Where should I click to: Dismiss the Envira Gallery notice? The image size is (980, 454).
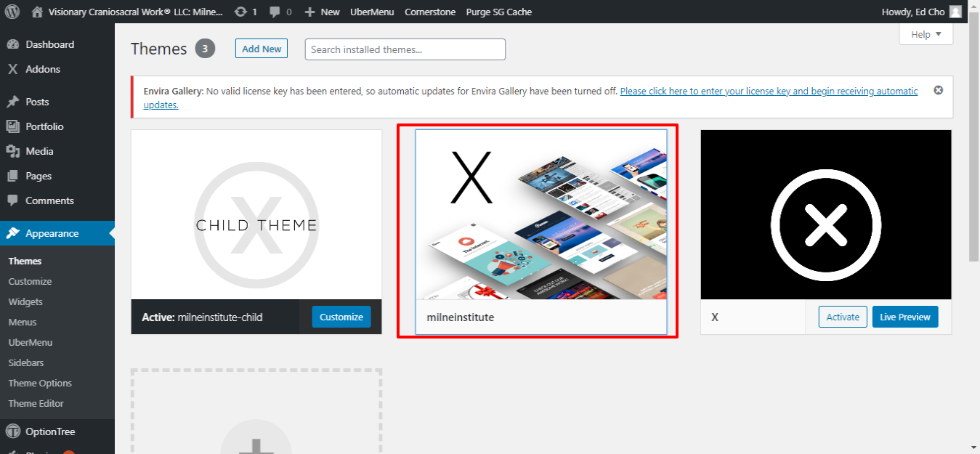pyautogui.click(x=938, y=90)
